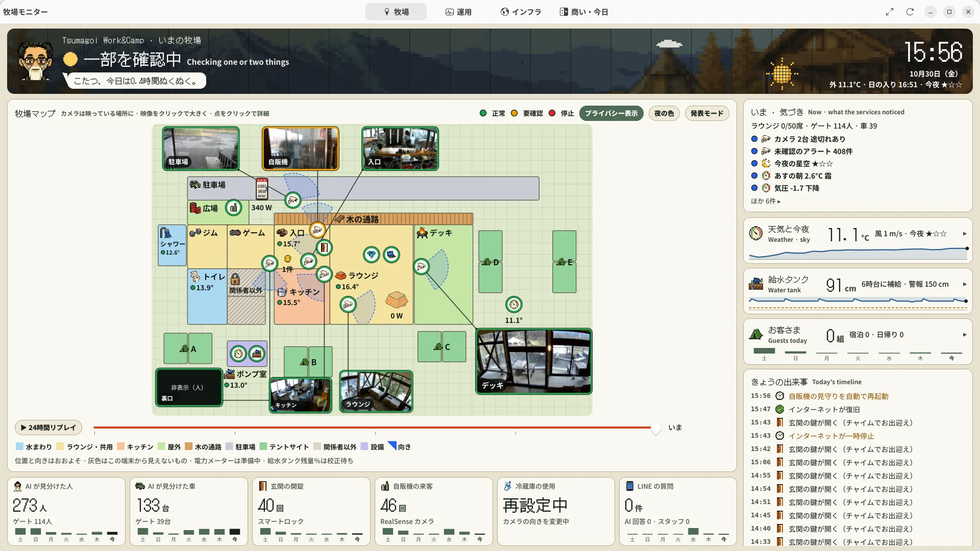Click the replay timeline slider handle

[x=656, y=428]
